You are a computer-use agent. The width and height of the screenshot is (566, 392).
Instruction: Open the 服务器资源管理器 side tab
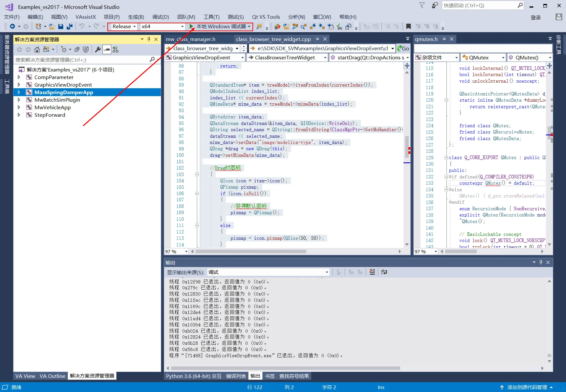click(7, 54)
